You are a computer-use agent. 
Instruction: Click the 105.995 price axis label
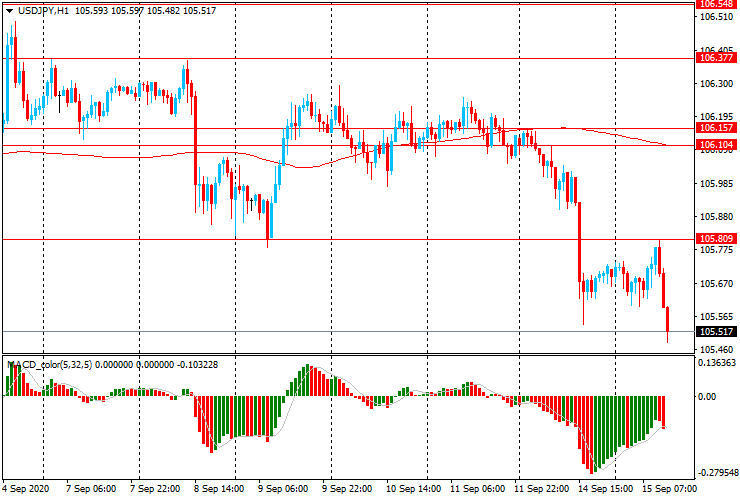715,183
